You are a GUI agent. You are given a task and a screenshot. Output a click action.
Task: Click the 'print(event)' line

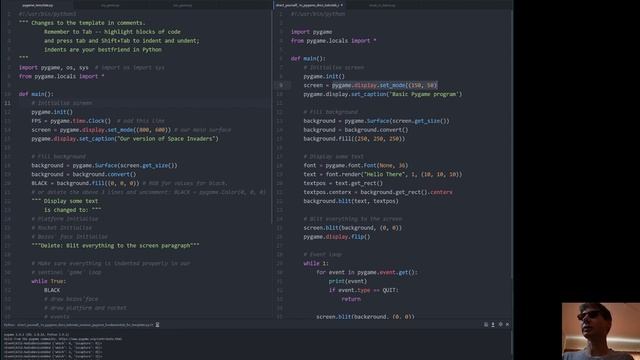point(348,281)
